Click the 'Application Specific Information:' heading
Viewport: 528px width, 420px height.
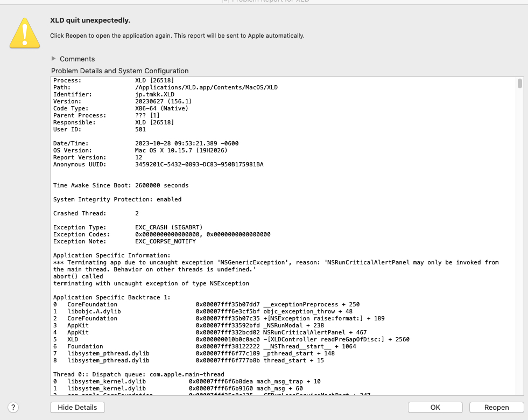click(112, 255)
